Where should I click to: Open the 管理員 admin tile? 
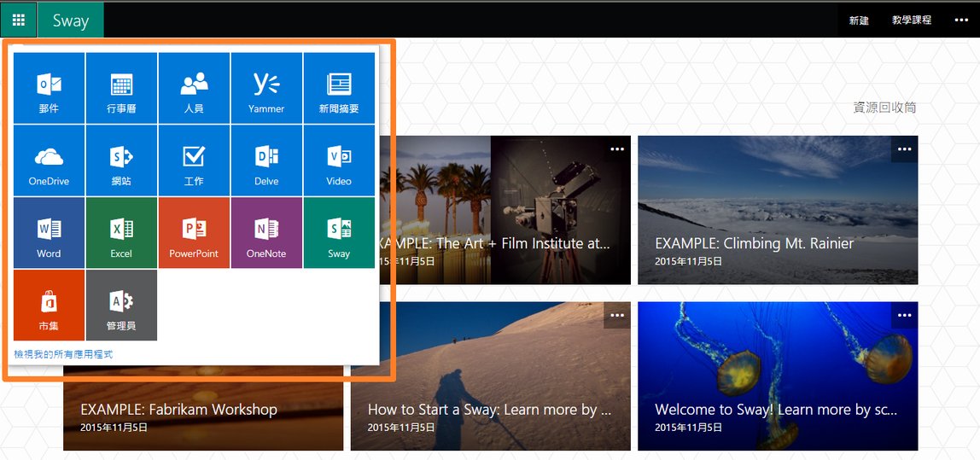tap(121, 305)
